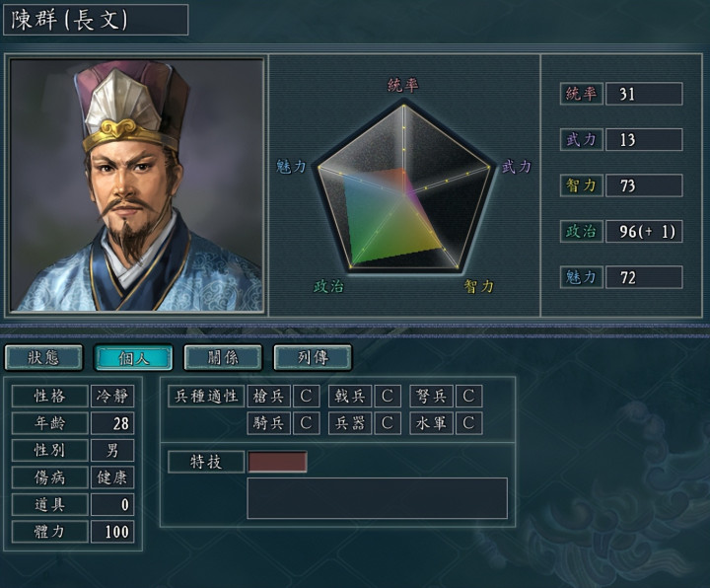
Task: Click the 智力 stat value 73
Action: point(644,185)
